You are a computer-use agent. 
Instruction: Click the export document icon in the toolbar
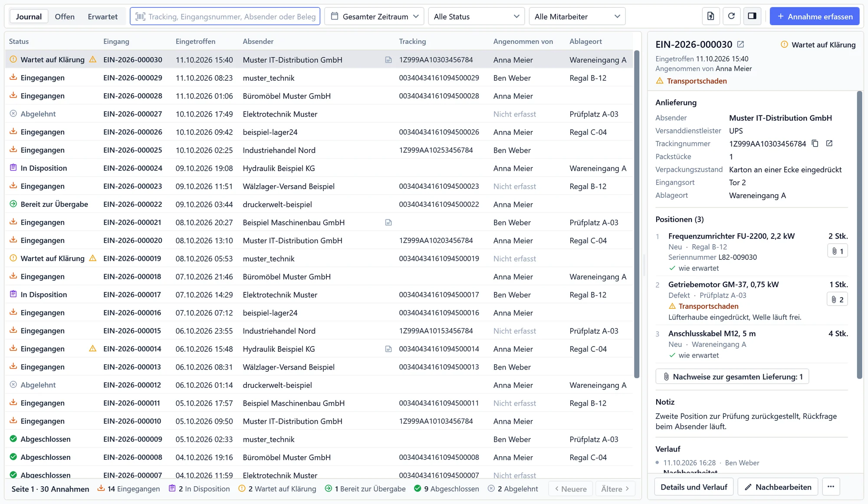tap(710, 16)
